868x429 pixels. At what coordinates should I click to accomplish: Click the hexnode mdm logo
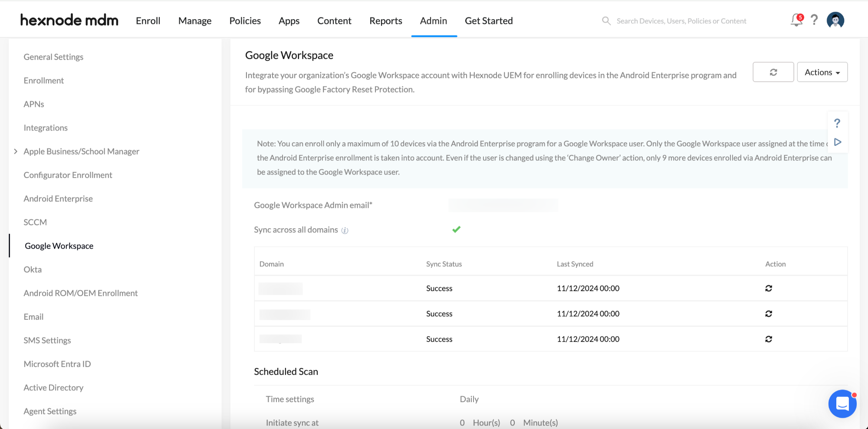(x=69, y=20)
